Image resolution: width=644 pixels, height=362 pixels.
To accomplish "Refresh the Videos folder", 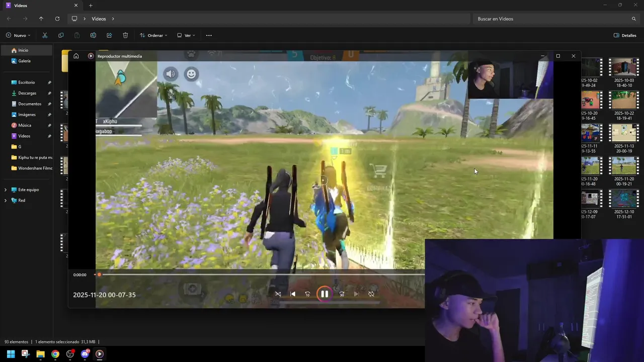I will (x=57, y=19).
